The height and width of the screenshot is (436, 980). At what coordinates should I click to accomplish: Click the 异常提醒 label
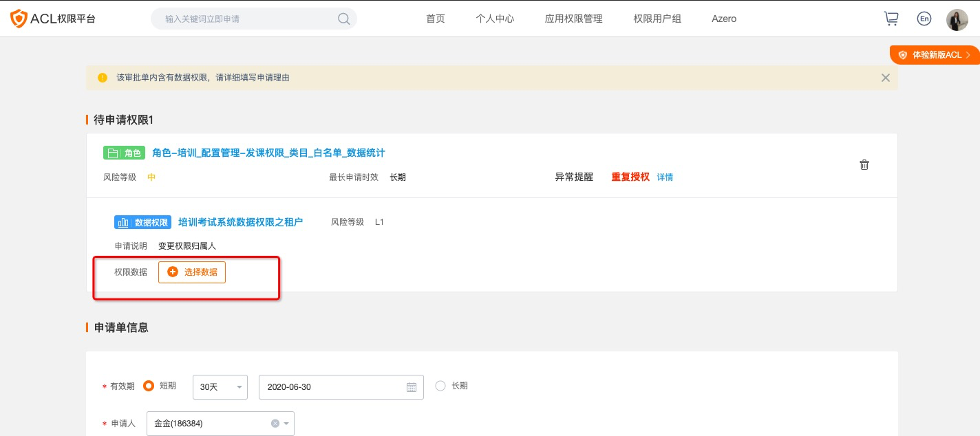tap(574, 177)
